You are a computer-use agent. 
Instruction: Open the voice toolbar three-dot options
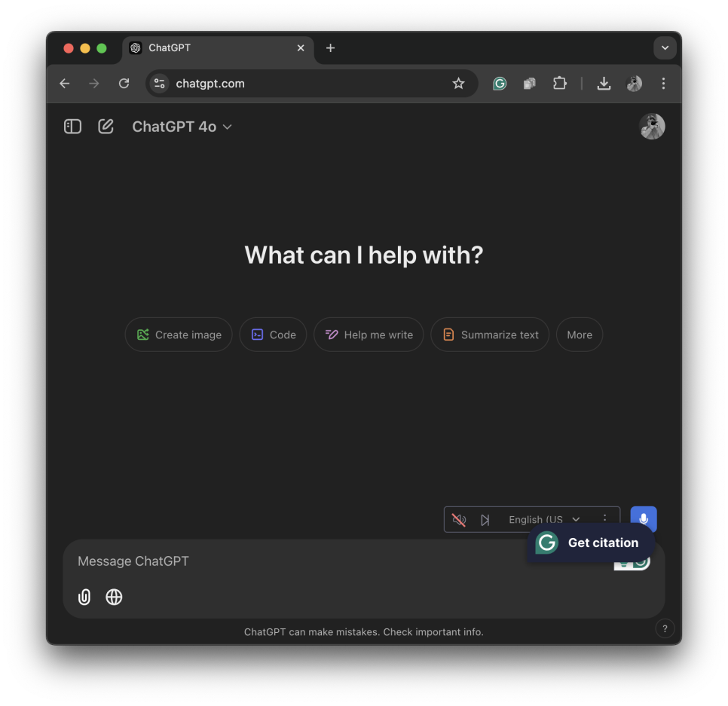[x=604, y=518]
